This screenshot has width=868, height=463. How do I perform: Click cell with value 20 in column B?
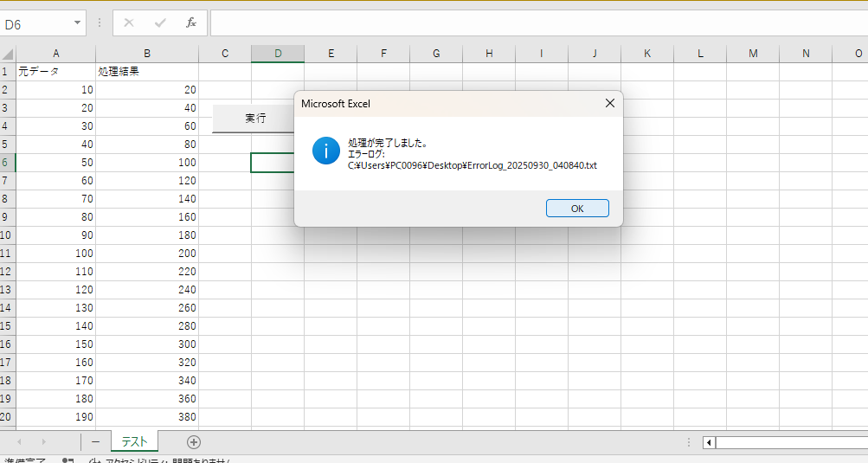click(x=147, y=90)
